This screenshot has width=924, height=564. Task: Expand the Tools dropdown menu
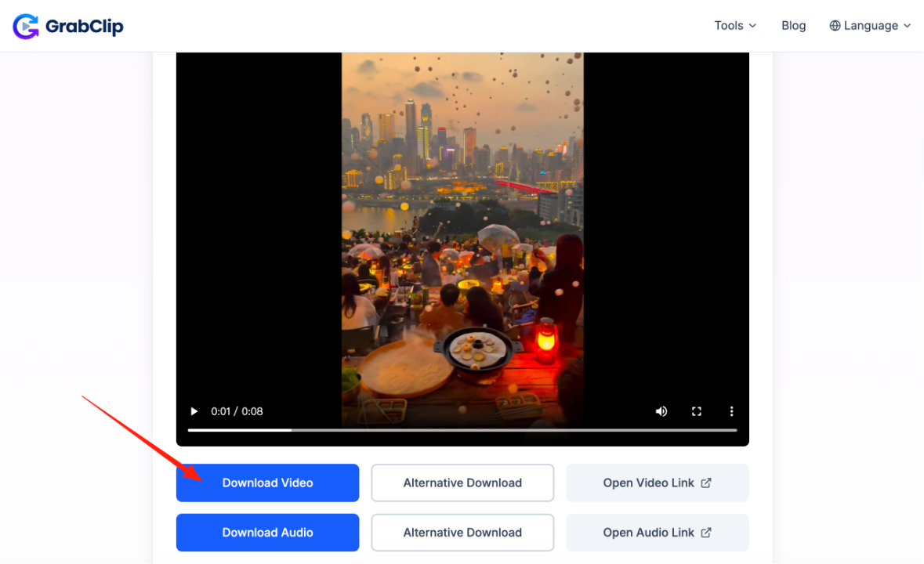tap(735, 26)
